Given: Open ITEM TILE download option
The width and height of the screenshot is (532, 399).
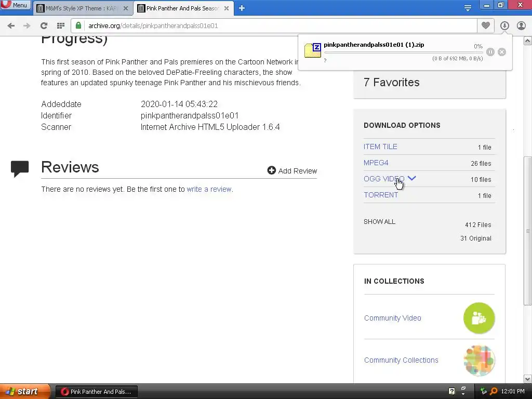Looking at the screenshot, I should pyautogui.click(x=380, y=147).
